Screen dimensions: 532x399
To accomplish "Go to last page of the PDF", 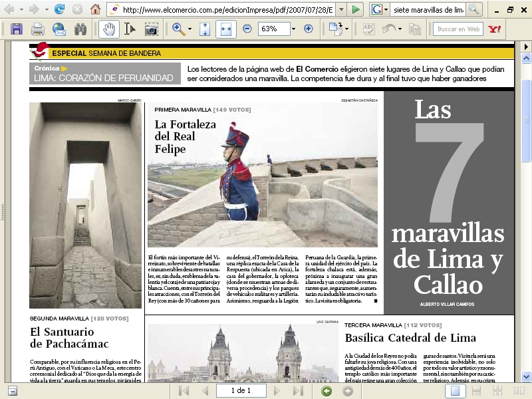I will (298, 391).
